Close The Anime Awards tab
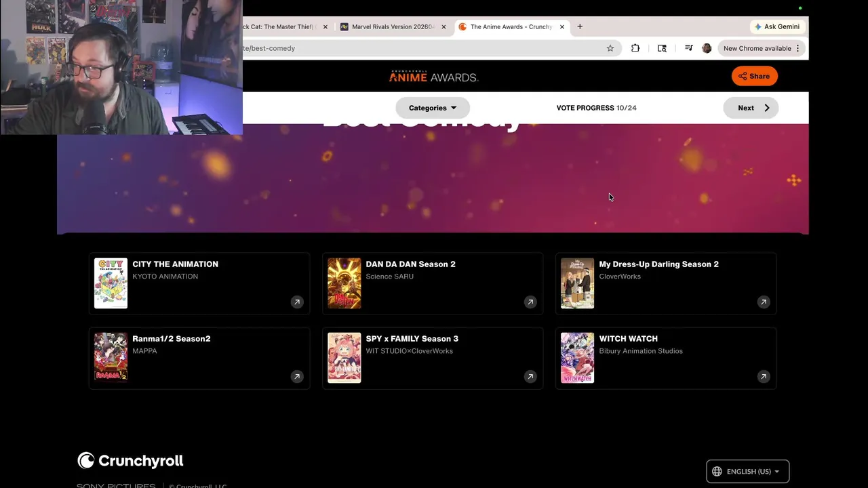 point(561,27)
